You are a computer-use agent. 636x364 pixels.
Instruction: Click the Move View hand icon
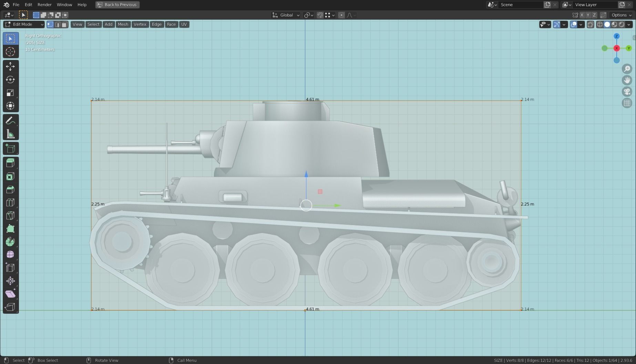627,80
